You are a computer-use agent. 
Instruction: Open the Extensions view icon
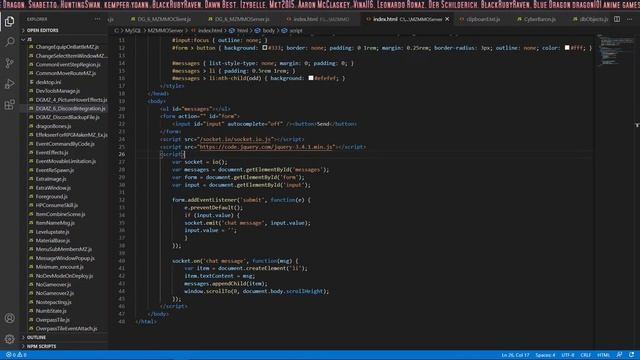9,104
